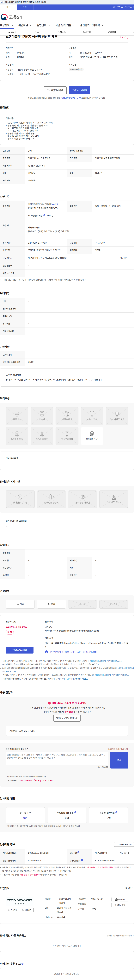This screenshot has height=980, width=134.
Task: Expand the 취업지원 menu
Action: [25, 25]
